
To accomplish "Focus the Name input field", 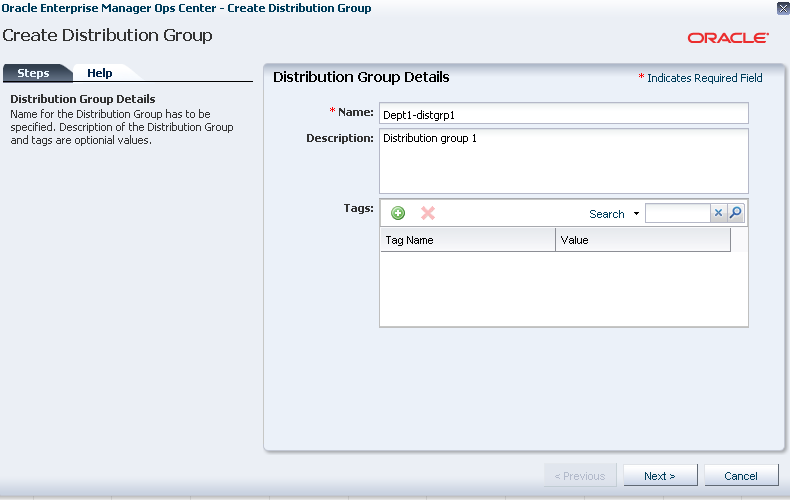I will click(564, 113).
